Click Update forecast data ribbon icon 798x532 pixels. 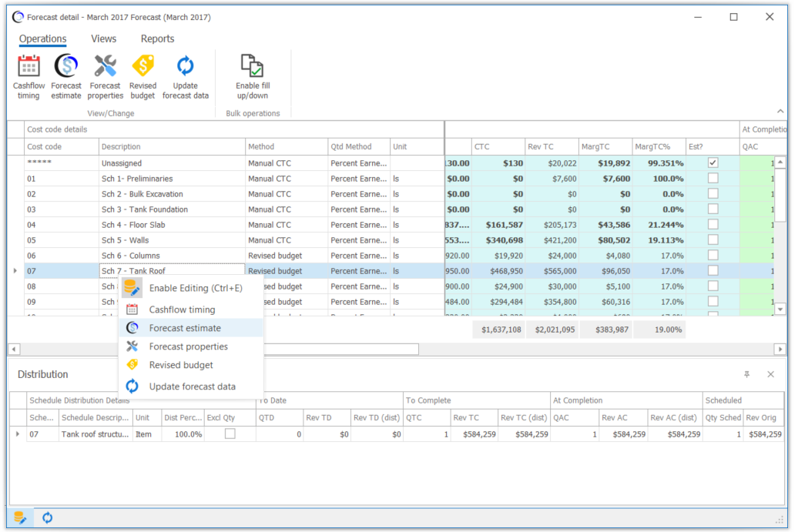tap(185, 77)
